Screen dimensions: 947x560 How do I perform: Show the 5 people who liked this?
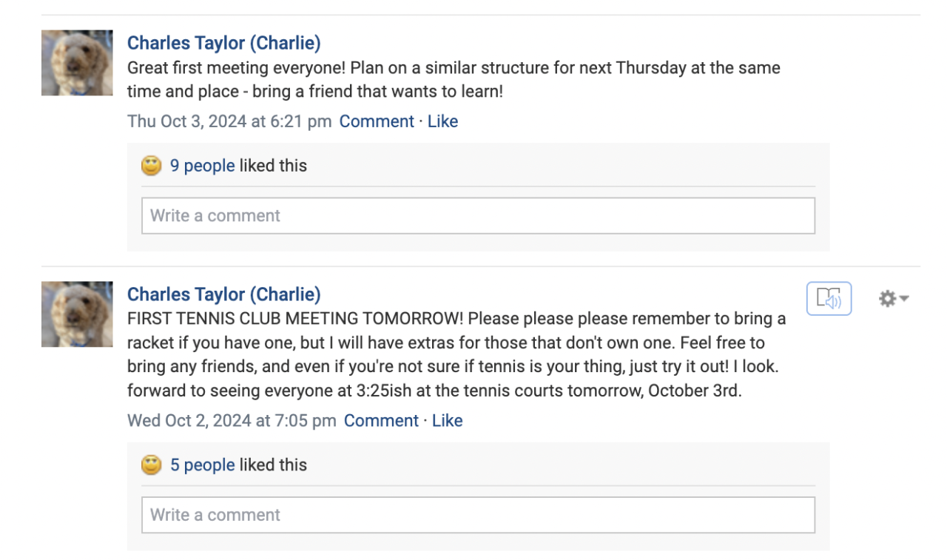202,465
